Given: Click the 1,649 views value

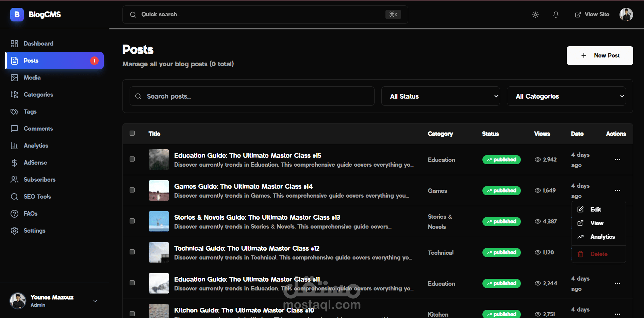Looking at the screenshot, I should 549,190.
